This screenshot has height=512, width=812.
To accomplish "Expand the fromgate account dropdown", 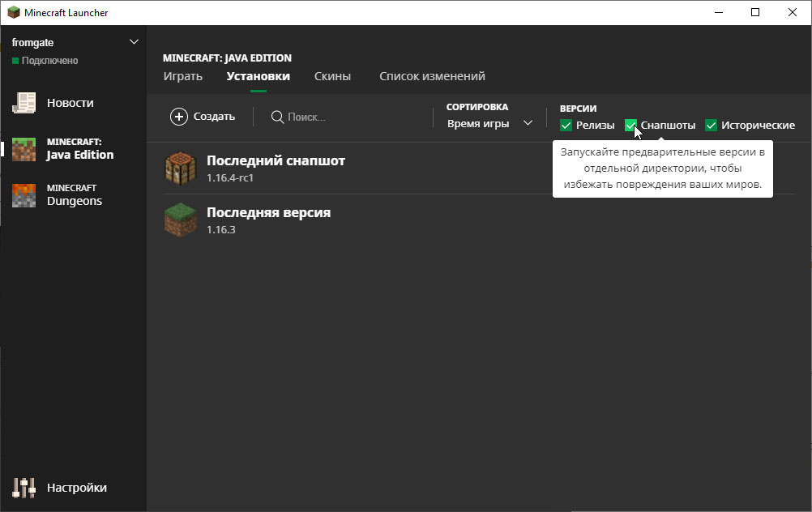I will [x=134, y=42].
